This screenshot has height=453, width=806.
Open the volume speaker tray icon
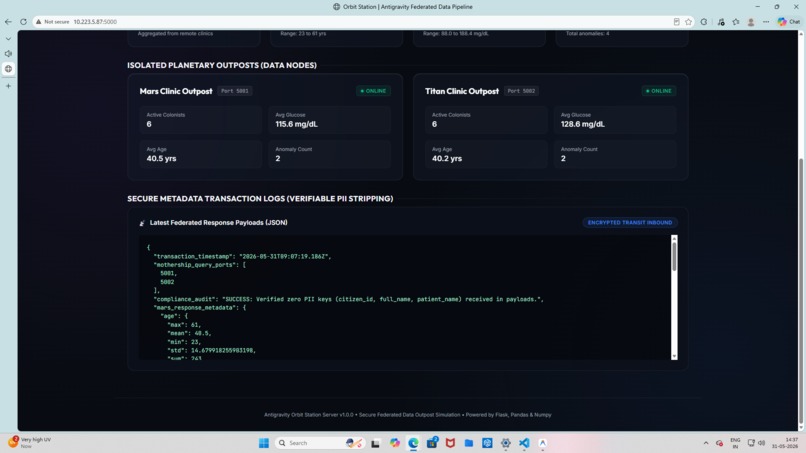(762, 443)
